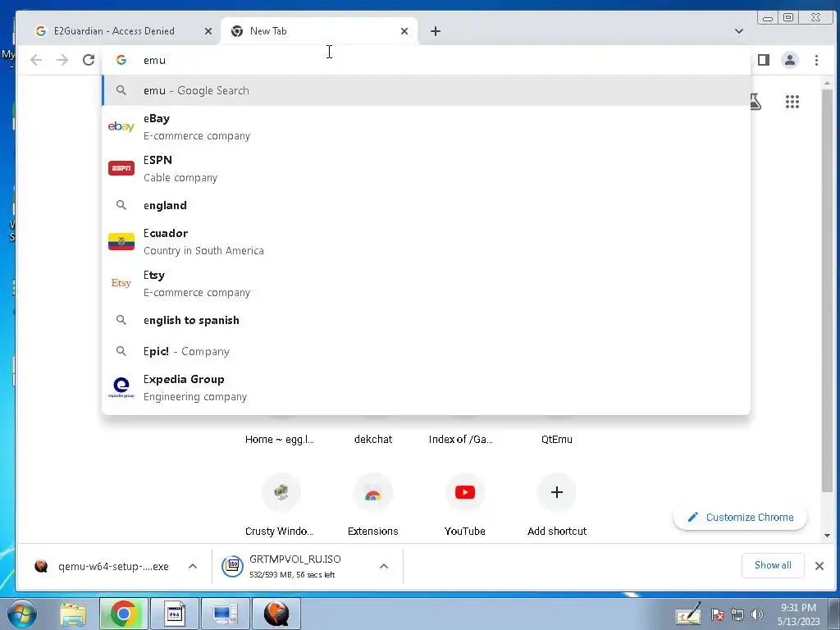840x630 pixels.
Task: Click the eBay suggestion title text
Action: (x=157, y=118)
